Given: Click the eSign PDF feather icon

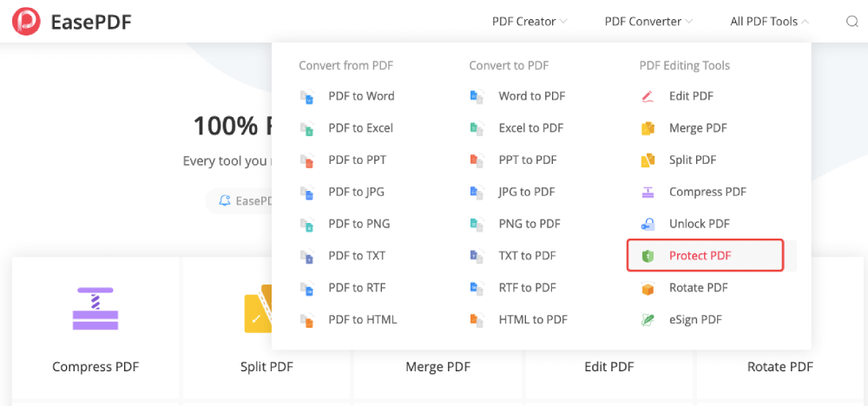Looking at the screenshot, I should [x=648, y=320].
